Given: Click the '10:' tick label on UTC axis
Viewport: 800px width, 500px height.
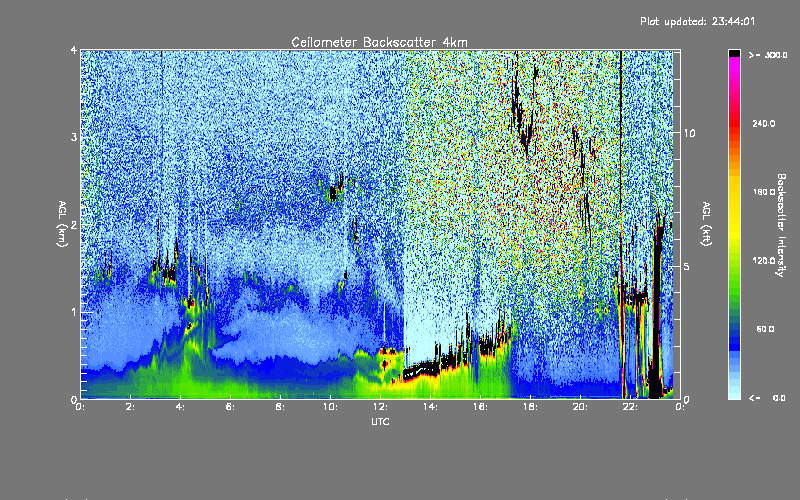Looking at the screenshot, I should 330,407.
